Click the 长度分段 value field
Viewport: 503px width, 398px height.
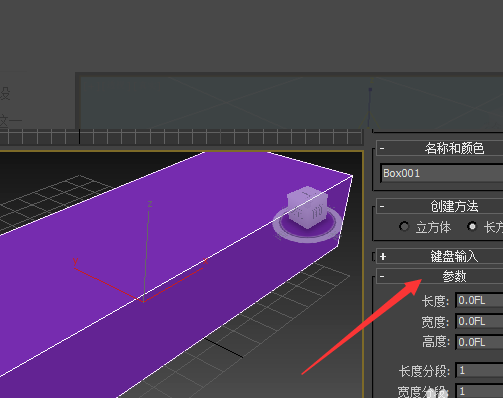(x=479, y=370)
